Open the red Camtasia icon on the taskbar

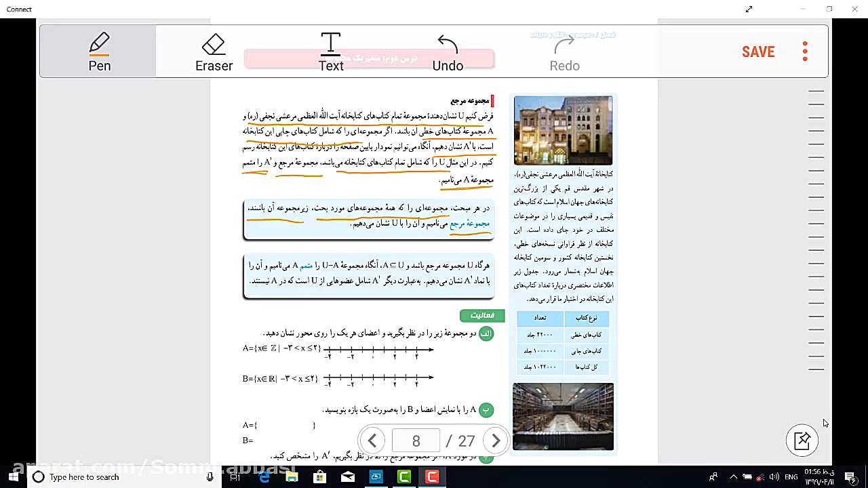pos(432,477)
